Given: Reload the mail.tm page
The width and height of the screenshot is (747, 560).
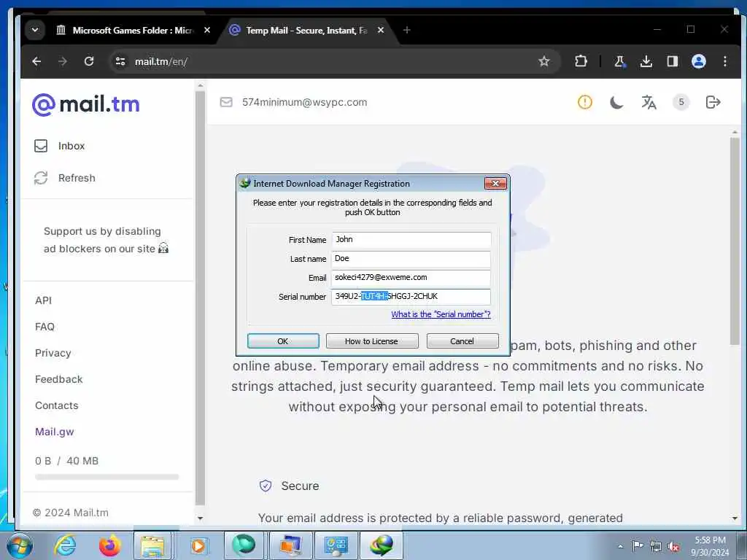Looking at the screenshot, I should click(88, 61).
